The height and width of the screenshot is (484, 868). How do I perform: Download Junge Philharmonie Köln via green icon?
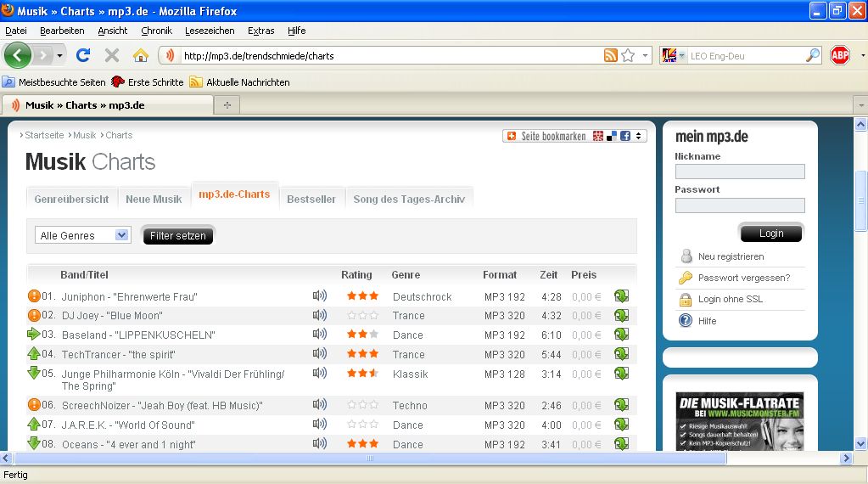[621, 374]
